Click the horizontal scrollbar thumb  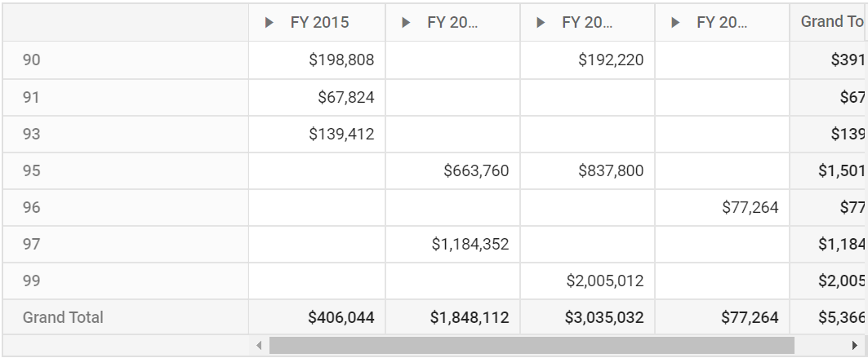[532, 345]
